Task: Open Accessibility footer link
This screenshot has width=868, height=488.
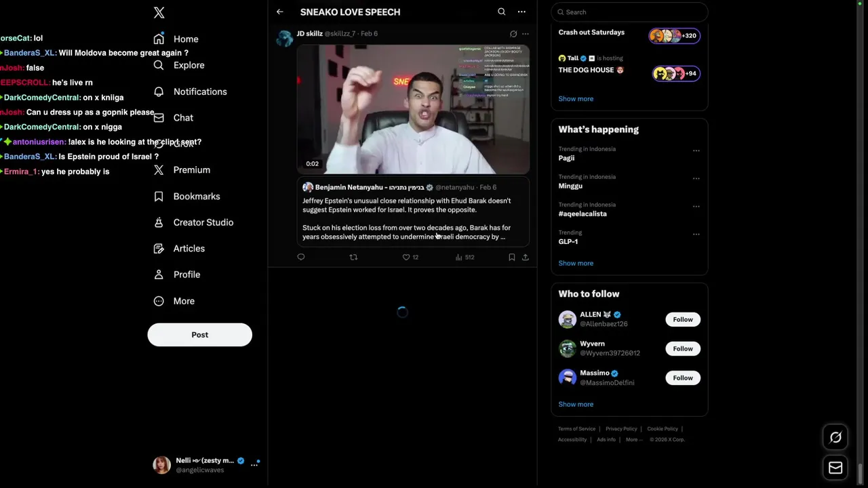Action: 572,440
